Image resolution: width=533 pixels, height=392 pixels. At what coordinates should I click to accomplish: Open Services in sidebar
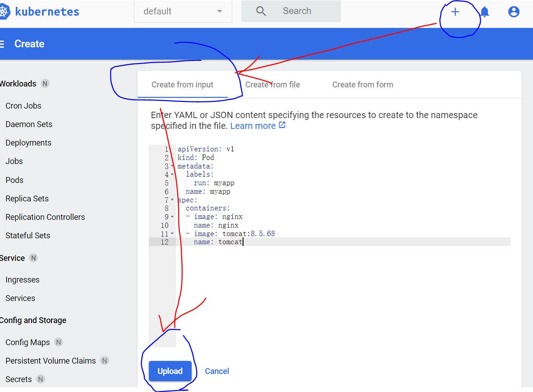pyautogui.click(x=20, y=298)
